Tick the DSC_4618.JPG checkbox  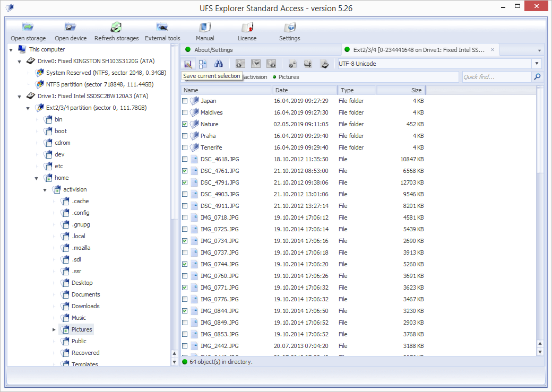[185, 159]
